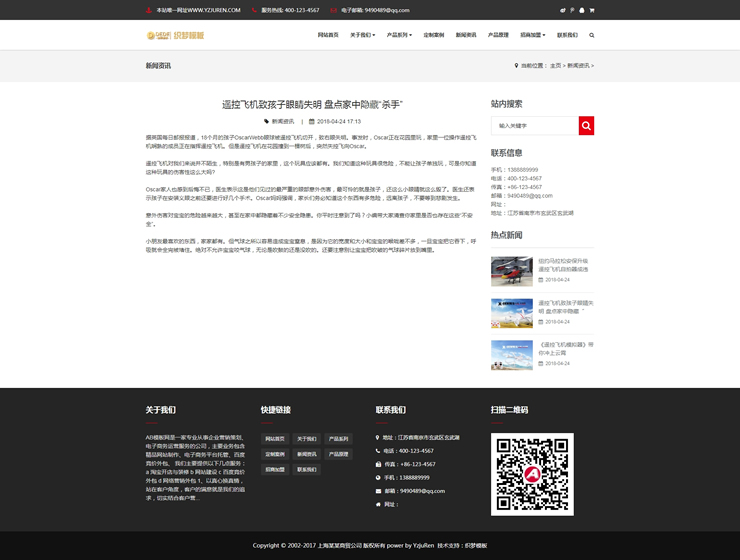Viewport: 740px width, 560px height.
Task: Click the phone icon beside the service hotline
Action: tap(252, 10)
